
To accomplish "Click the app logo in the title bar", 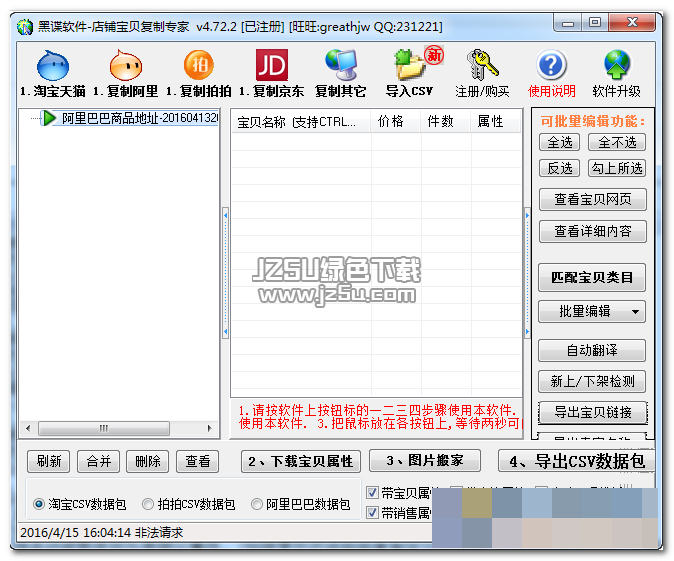I will [25, 27].
